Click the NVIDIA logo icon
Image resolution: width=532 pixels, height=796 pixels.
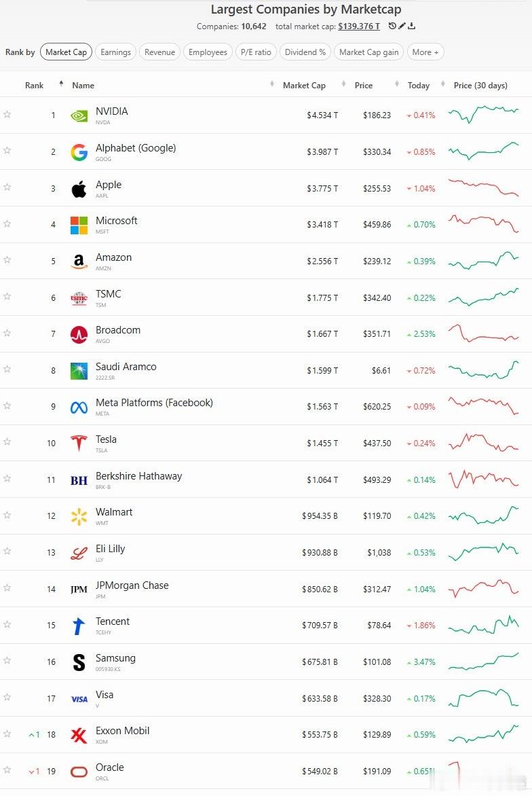click(x=79, y=115)
